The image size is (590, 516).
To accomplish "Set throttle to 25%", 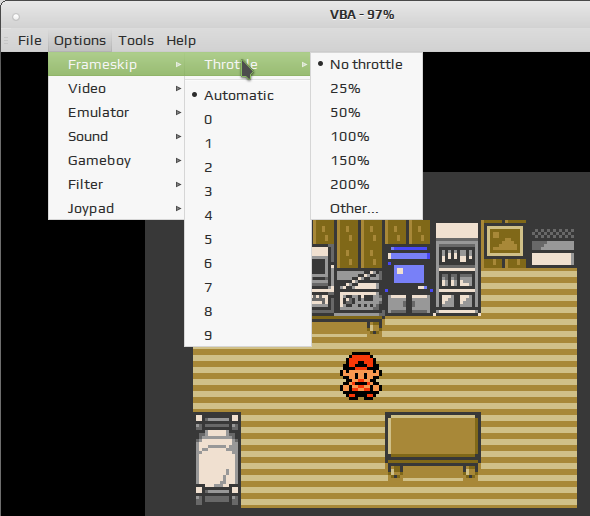I will [x=367, y=88].
